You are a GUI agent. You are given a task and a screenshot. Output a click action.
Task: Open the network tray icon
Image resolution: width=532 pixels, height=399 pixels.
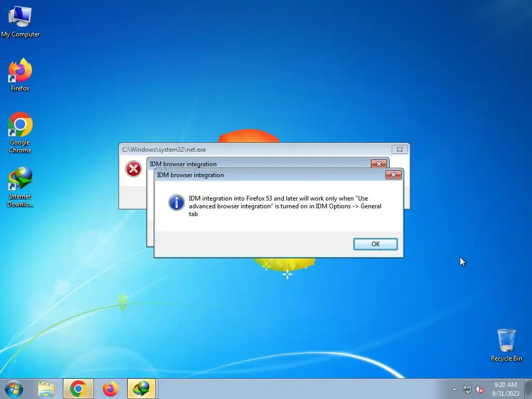point(467,389)
